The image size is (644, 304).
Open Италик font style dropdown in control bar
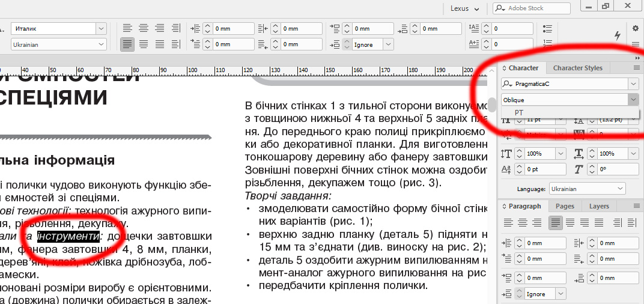click(x=101, y=28)
